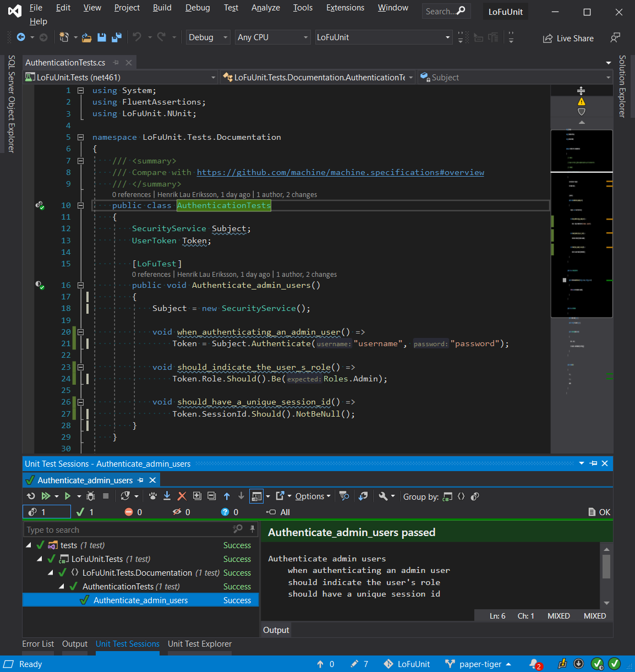Open the LoFuUnit startup project dropdown
The height and width of the screenshot is (672, 635).
384,37
